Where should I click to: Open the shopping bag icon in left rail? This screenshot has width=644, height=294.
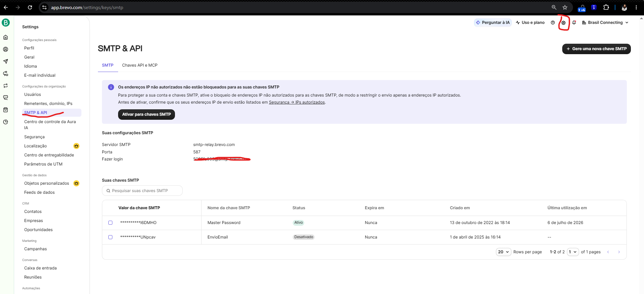[6, 110]
